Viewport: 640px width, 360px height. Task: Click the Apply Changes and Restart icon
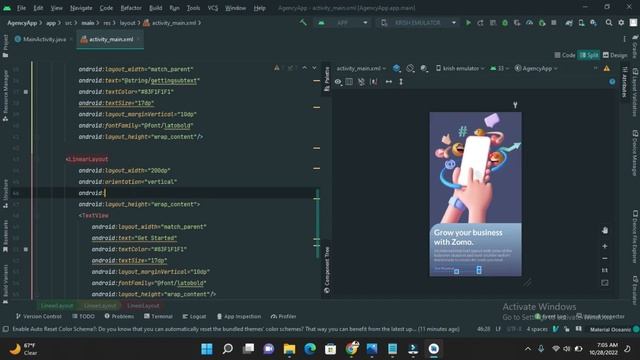coord(480,23)
